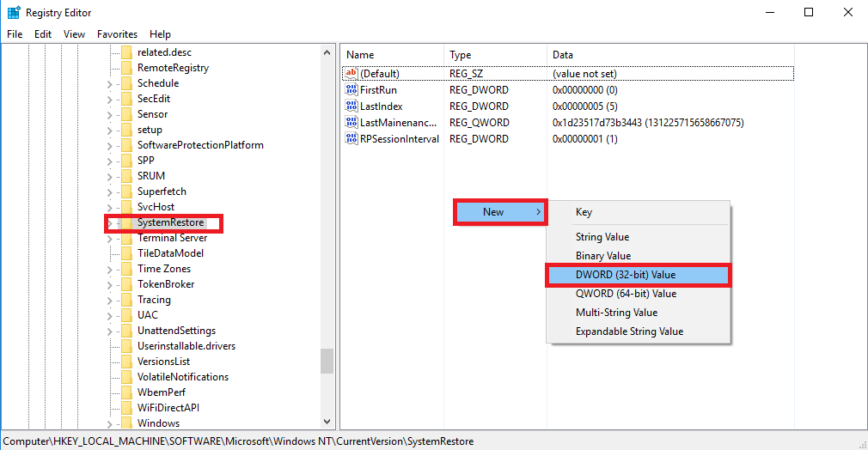Open the View menu
868x450 pixels.
(74, 34)
